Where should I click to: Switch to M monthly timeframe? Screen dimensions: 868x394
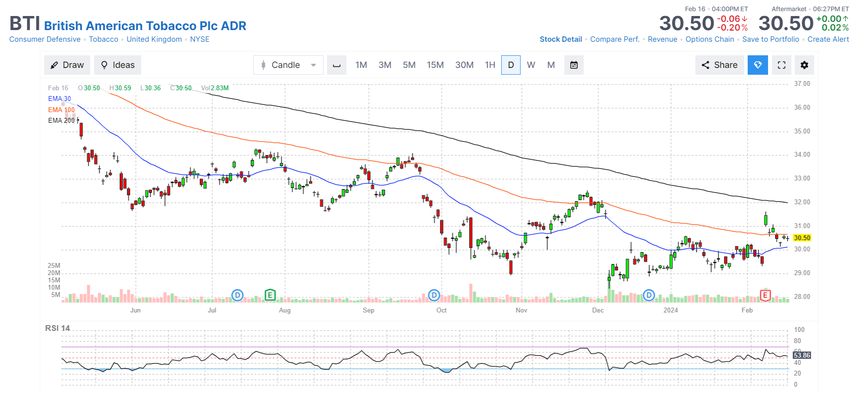[551, 65]
